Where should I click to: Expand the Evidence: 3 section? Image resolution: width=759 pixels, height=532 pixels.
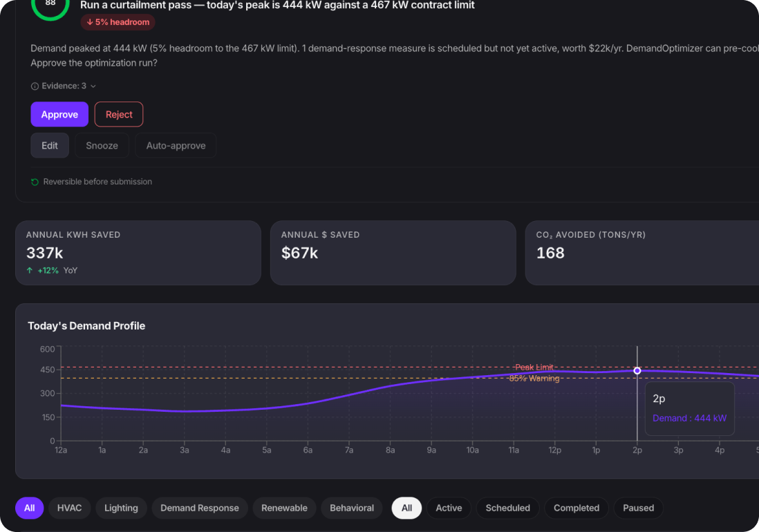(64, 86)
